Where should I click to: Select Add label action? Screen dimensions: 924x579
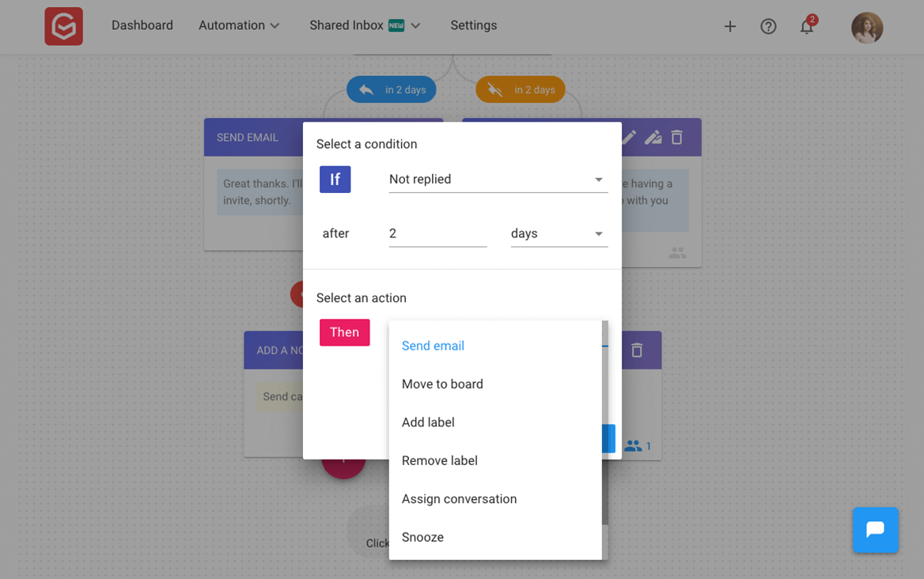(x=495, y=422)
